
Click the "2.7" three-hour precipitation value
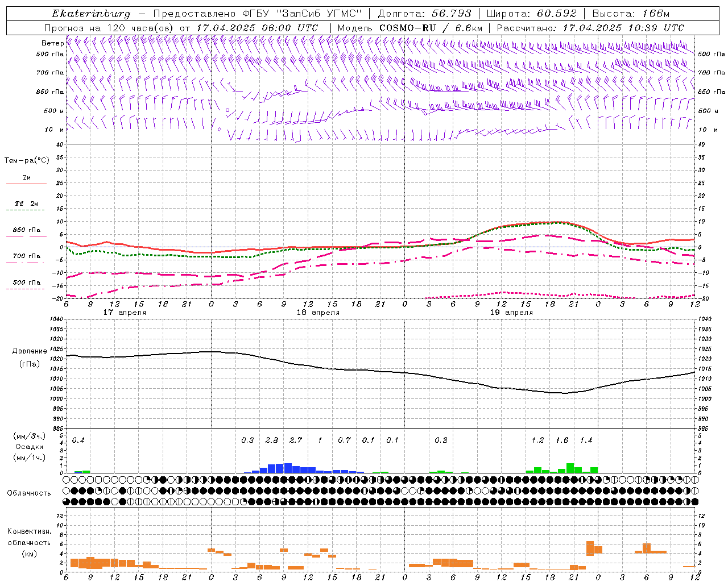[296, 440]
